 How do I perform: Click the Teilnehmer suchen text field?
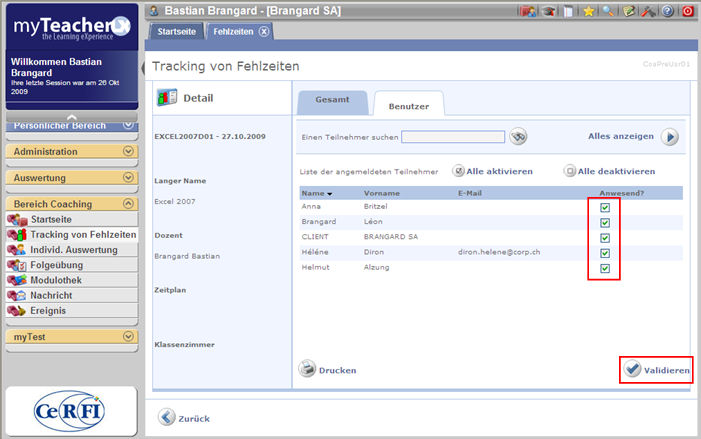coord(453,137)
